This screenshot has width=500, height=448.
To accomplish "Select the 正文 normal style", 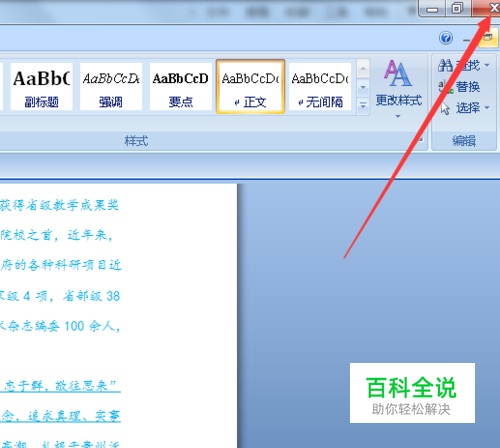I will pos(250,87).
